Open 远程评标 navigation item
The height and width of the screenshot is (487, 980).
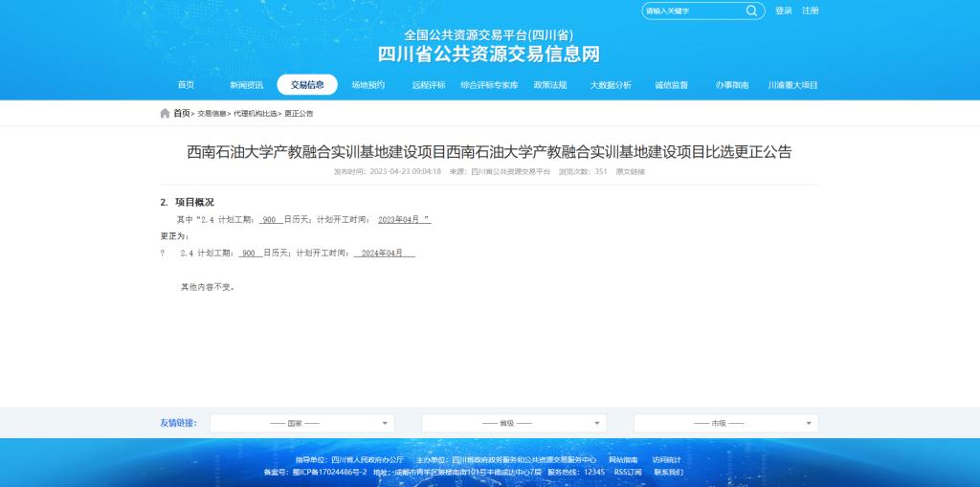pyautogui.click(x=429, y=85)
